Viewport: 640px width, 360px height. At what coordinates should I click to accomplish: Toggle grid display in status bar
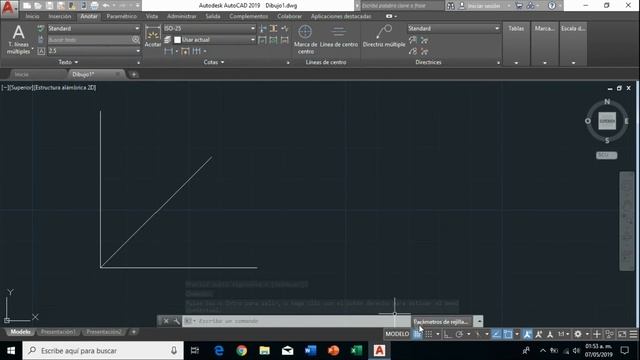pyautogui.click(x=417, y=334)
